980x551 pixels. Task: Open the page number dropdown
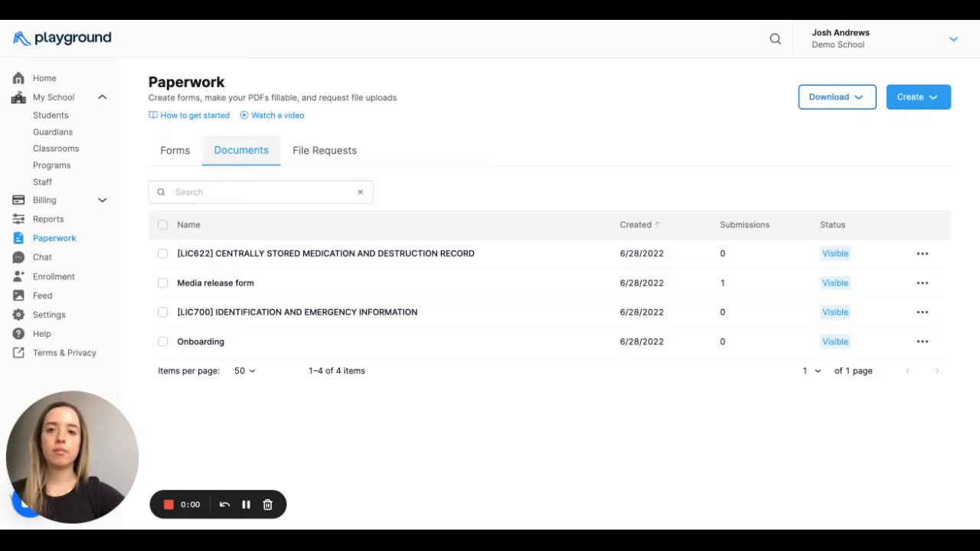point(812,371)
